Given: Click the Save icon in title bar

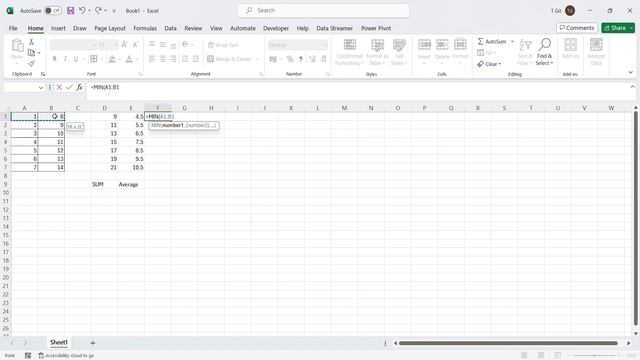Looking at the screenshot, I should (71, 11).
